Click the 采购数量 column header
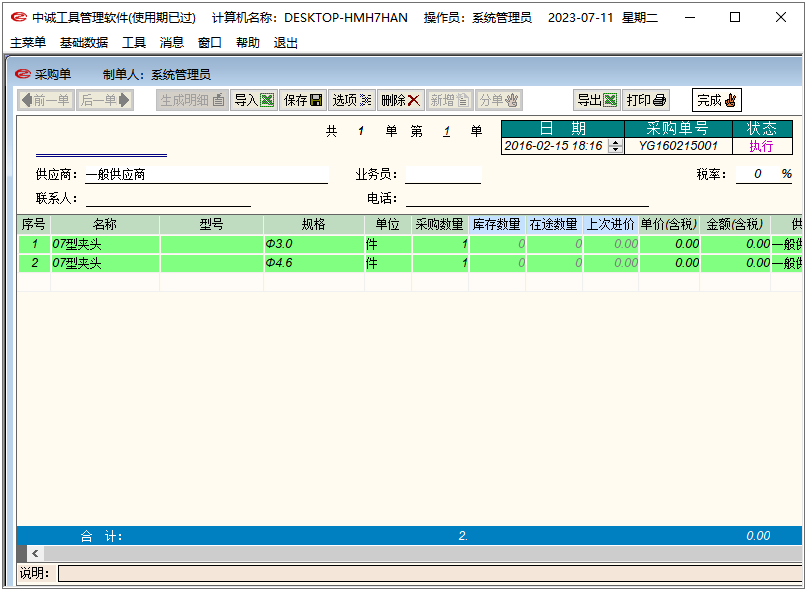Image resolution: width=807 pixels, height=591 pixels. (440, 224)
